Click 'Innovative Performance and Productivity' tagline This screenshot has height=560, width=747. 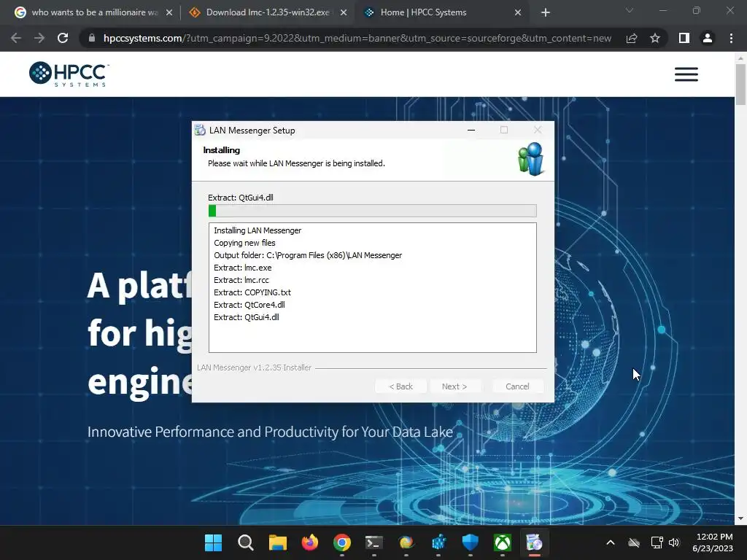tap(270, 432)
